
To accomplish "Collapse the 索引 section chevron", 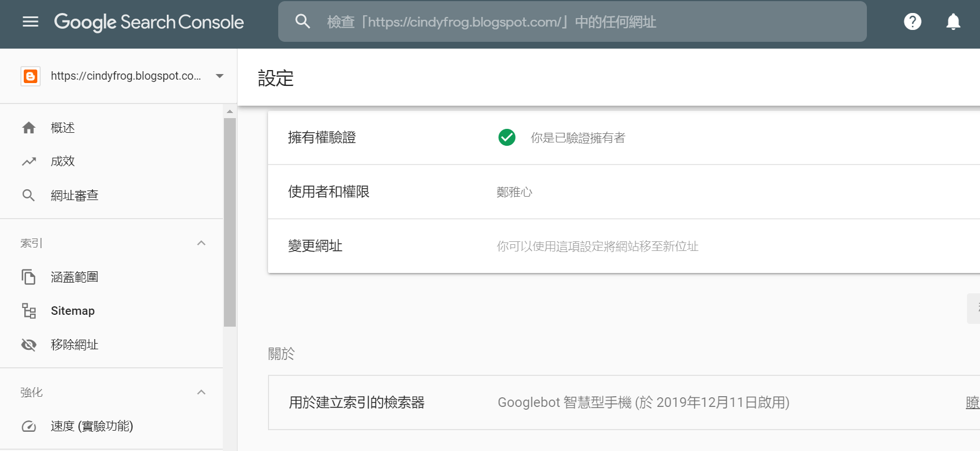I will coord(201,243).
